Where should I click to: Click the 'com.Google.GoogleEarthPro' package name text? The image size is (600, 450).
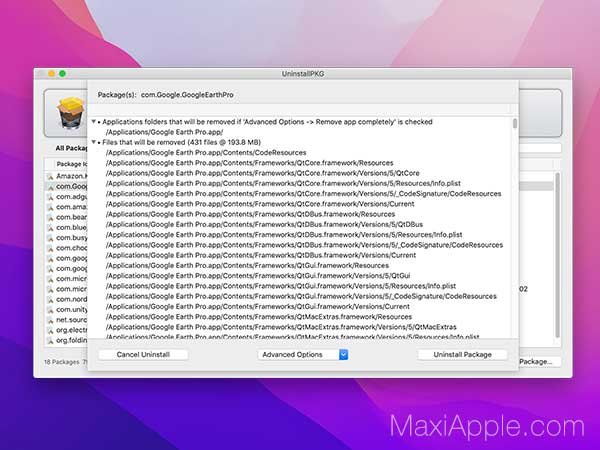pos(187,95)
